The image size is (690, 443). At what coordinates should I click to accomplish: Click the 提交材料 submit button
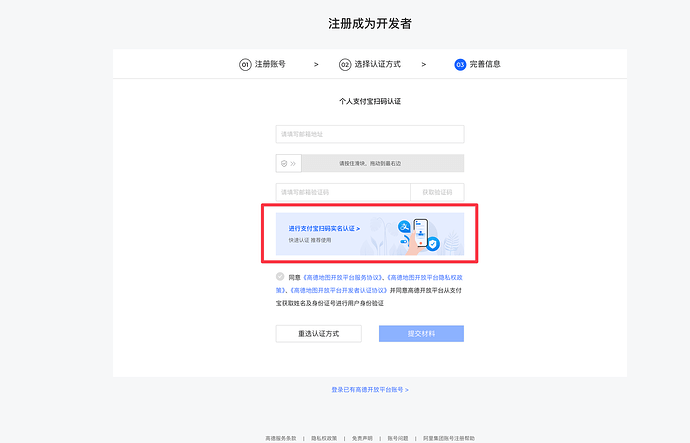(x=421, y=333)
